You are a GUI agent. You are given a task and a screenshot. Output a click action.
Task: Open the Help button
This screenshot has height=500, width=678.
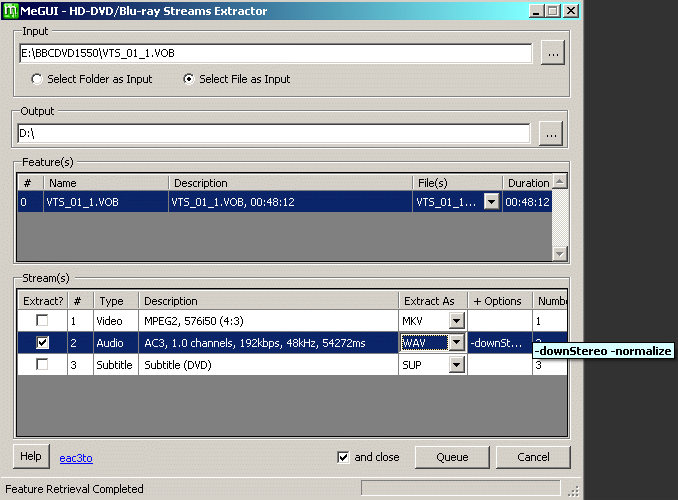(x=31, y=456)
